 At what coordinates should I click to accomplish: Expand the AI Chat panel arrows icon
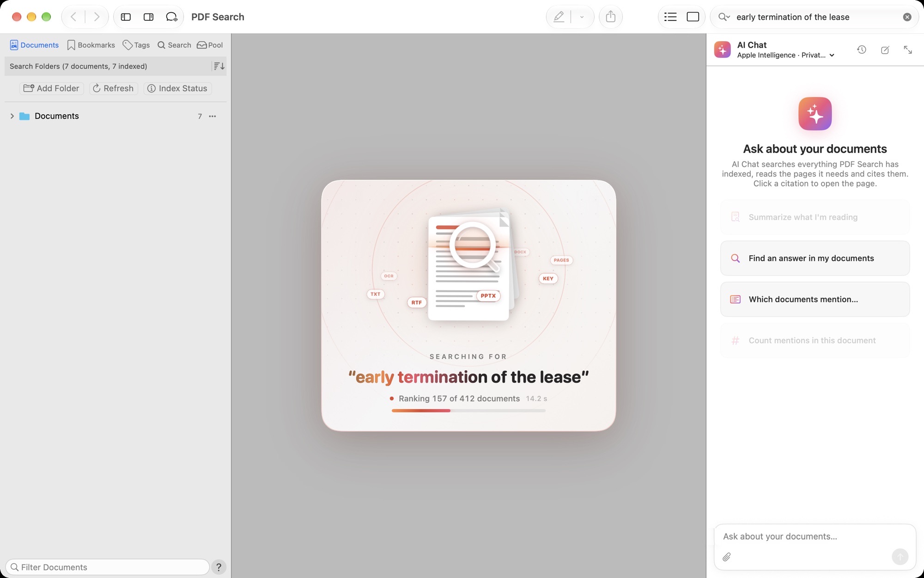click(x=908, y=50)
